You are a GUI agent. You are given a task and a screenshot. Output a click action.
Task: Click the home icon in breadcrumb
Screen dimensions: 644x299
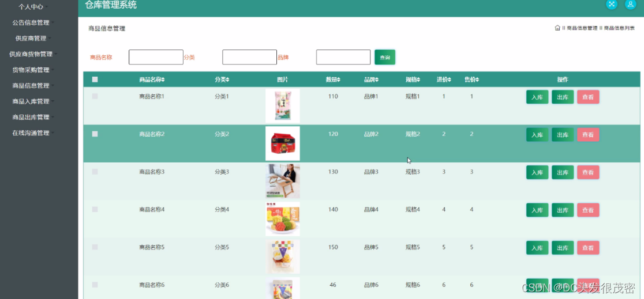[557, 28]
